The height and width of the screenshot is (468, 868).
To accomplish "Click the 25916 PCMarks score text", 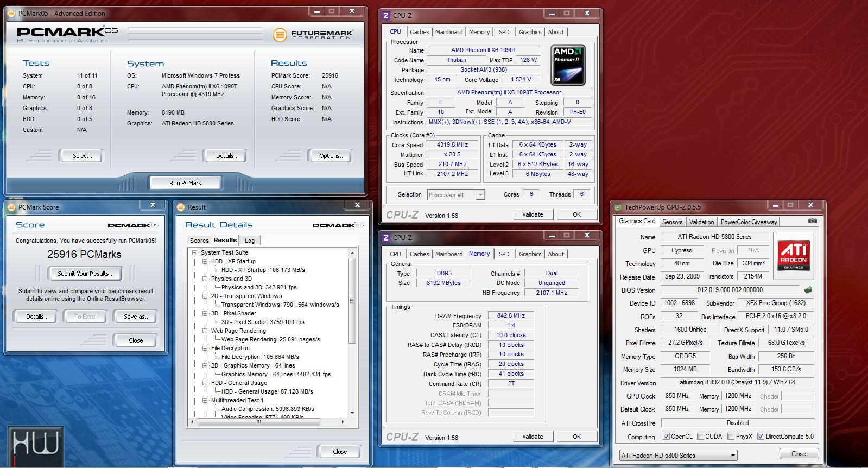I will pos(84,254).
